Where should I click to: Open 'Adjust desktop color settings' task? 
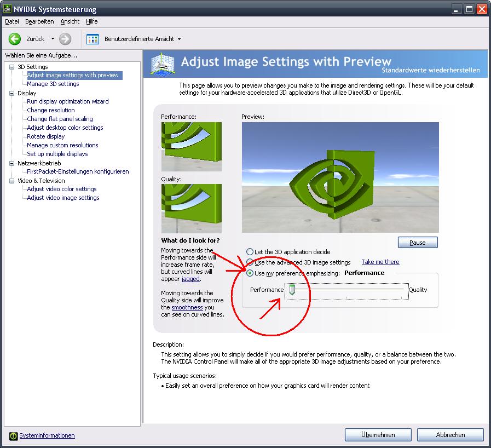click(x=65, y=128)
